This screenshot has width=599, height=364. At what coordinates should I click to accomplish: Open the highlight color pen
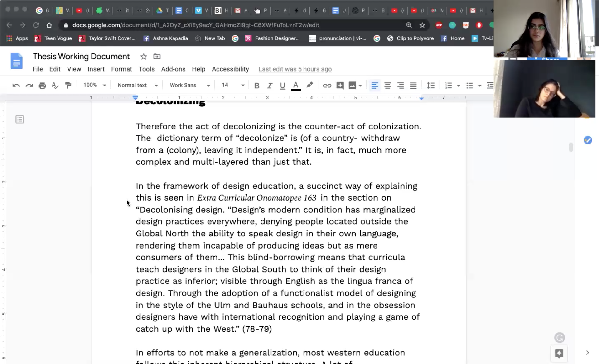(309, 85)
